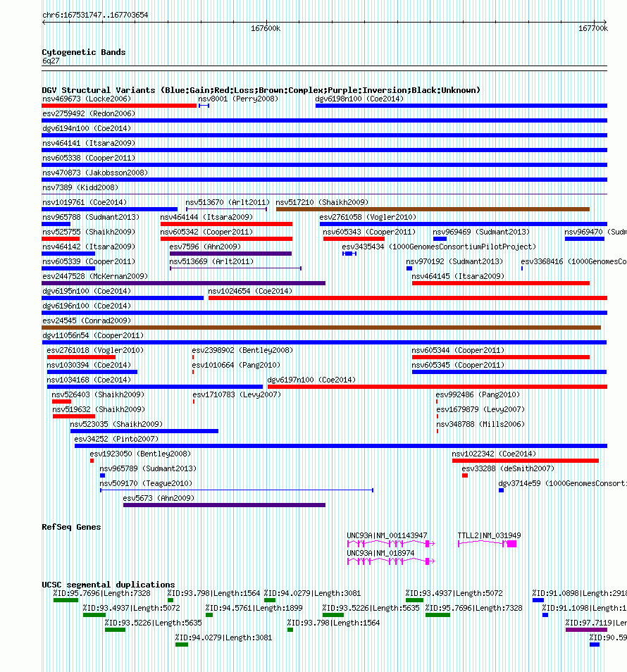The height and width of the screenshot is (672, 627).
Task: Open the nsv1034168 (Coe2014) entry
Action: tap(89, 380)
